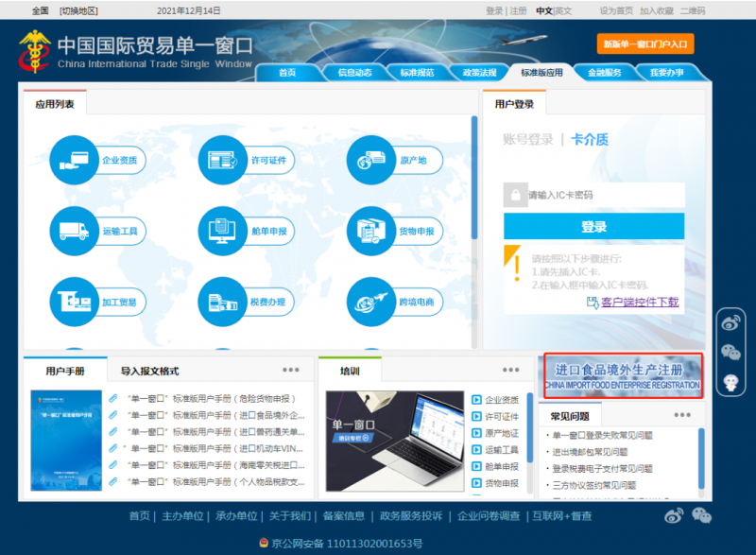Switch to 账号登录 login mode
The image size is (756, 555).
point(528,140)
